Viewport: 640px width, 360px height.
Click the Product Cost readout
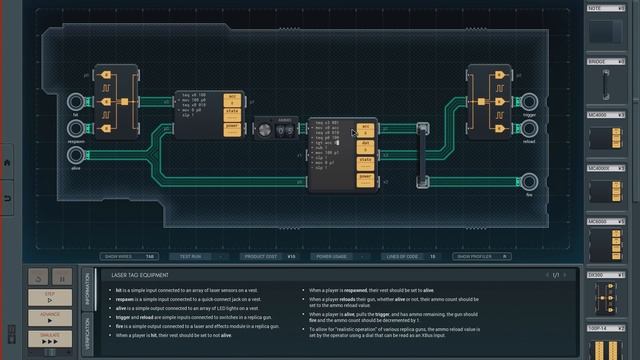pos(270,257)
